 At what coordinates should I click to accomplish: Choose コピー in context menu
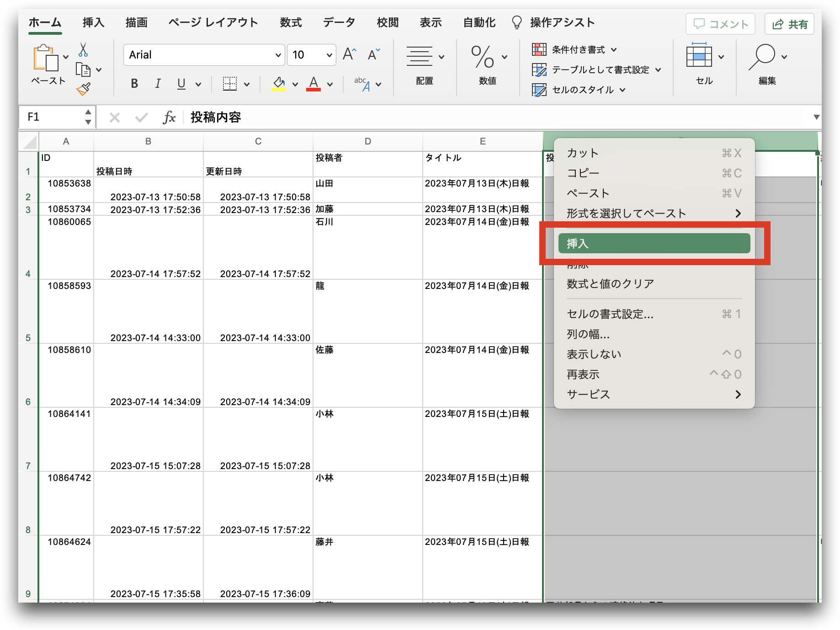tap(654, 173)
